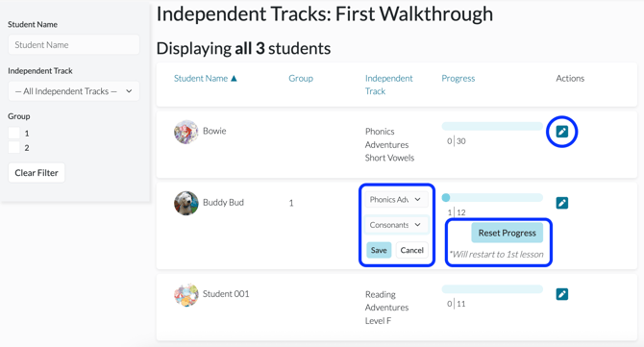Click Buddy Bud's progress bar indicator
The image size is (644, 347).
[x=446, y=197]
